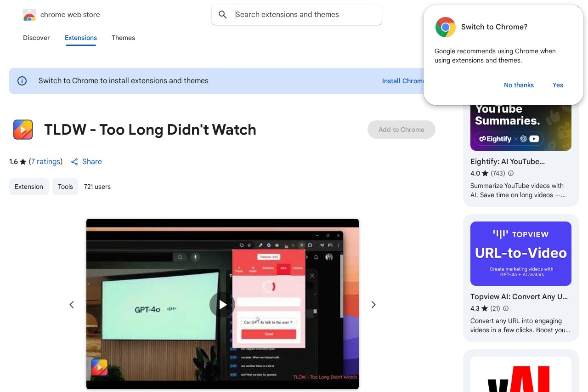The width and height of the screenshot is (588, 392).
Task: Click Yes in Switch to Chrome popup
Action: pos(558,85)
